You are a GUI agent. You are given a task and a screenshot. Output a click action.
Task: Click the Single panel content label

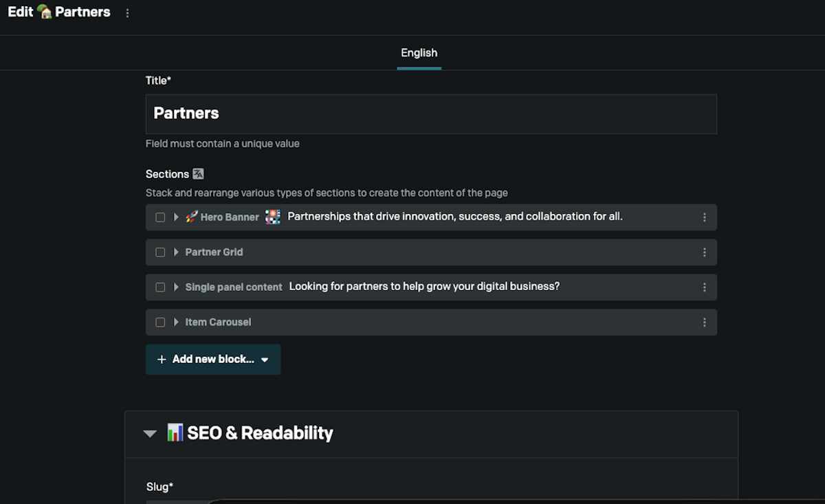tap(234, 287)
